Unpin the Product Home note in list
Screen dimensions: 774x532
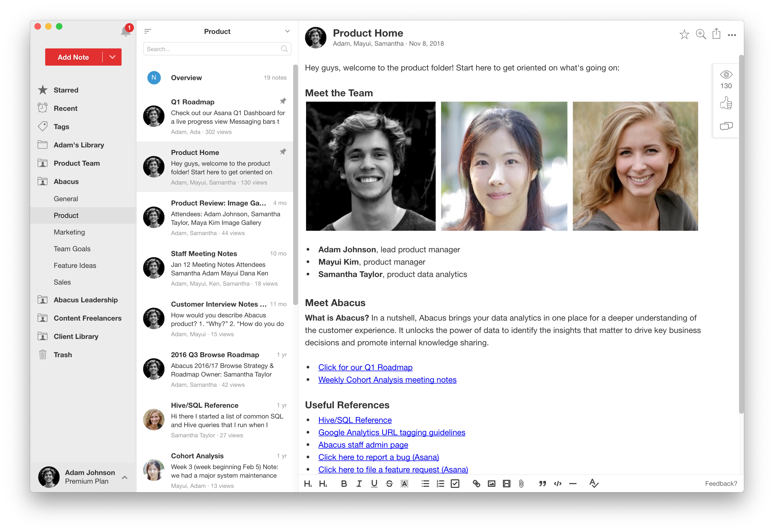[283, 152]
